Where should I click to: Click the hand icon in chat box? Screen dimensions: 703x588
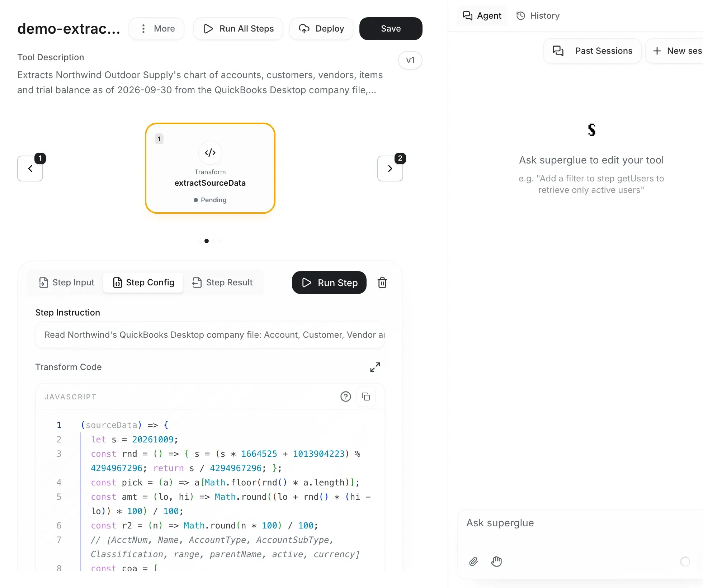click(x=496, y=561)
